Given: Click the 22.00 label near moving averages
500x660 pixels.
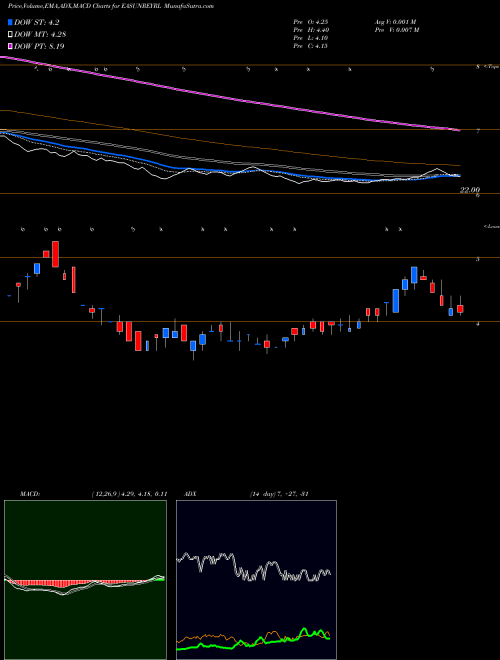Looking at the screenshot, I should tap(469, 190).
